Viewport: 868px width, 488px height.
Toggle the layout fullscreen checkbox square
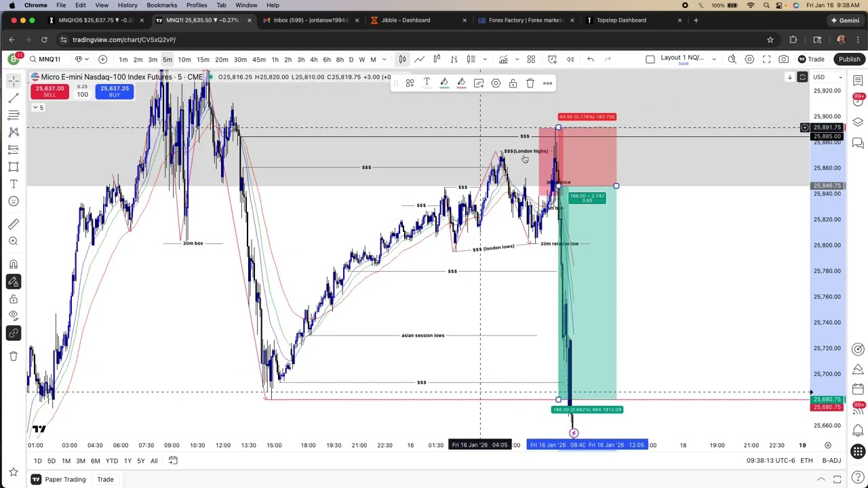pos(650,60)
